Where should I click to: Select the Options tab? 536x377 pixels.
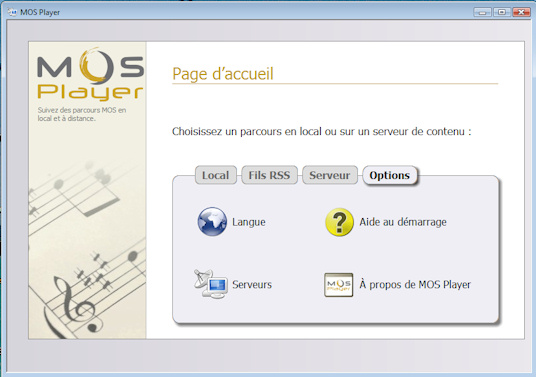click(x=390, y=175)
